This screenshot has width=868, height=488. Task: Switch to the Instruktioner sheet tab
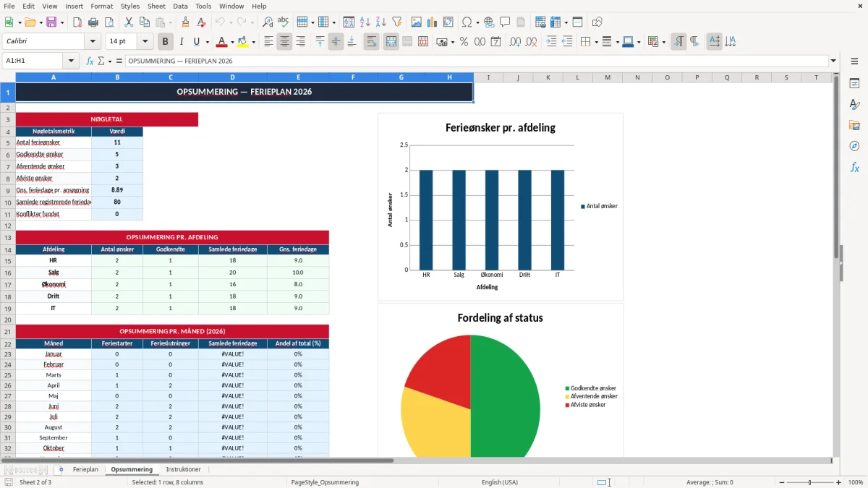click(183, 469)
